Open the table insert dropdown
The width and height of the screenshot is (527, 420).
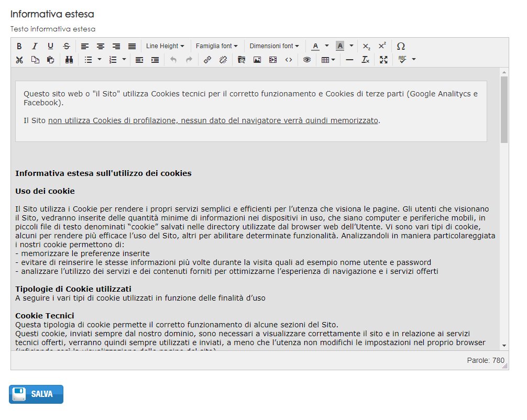pos(328,60)
